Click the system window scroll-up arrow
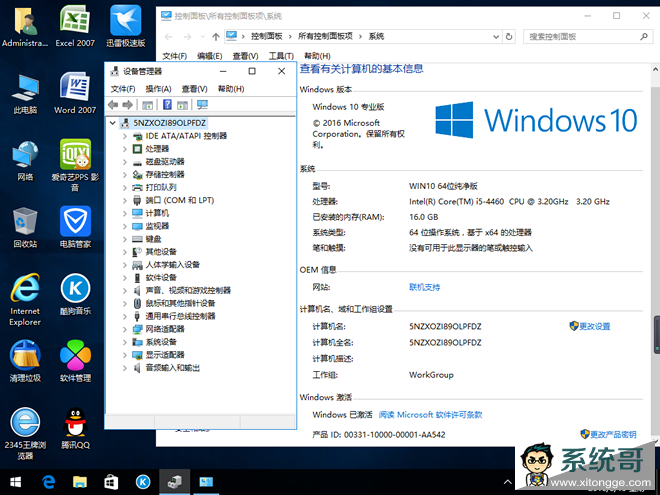The width and height of the screenshot is (660, 495). 656,69
